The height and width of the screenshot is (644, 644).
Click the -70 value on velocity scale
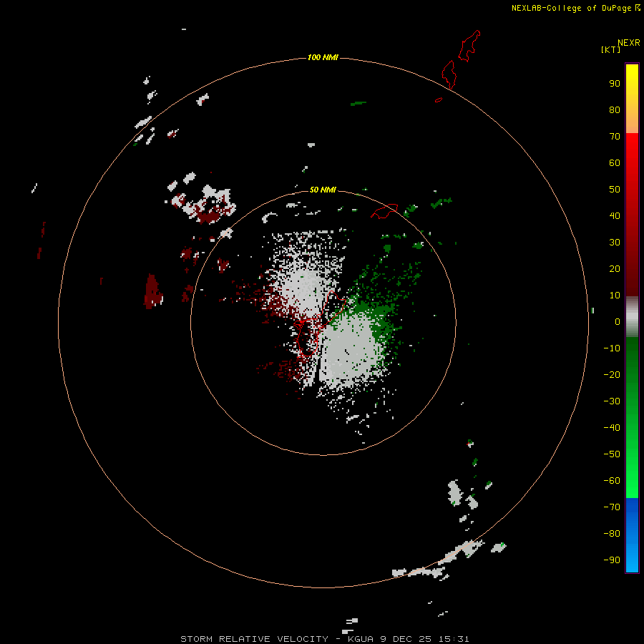tap(612, 507)
